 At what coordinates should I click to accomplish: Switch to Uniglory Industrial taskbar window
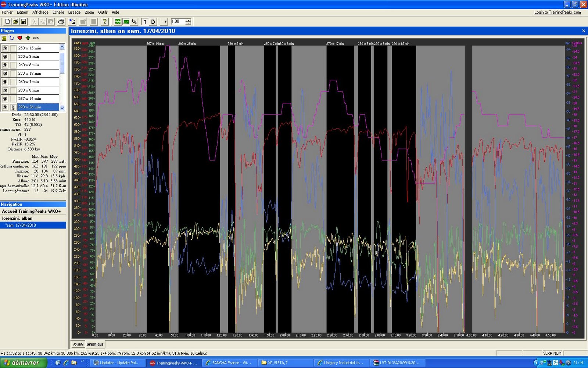point(341,363)
